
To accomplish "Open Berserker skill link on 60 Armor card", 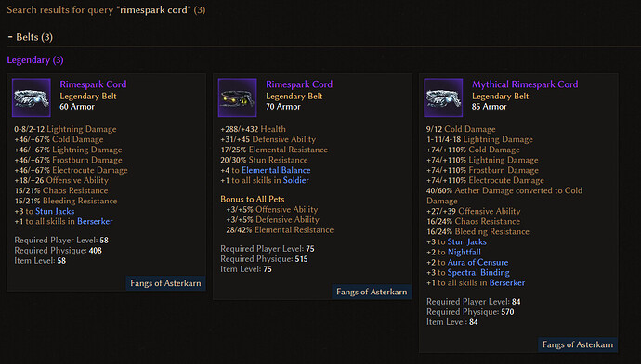I will point(95,221).
